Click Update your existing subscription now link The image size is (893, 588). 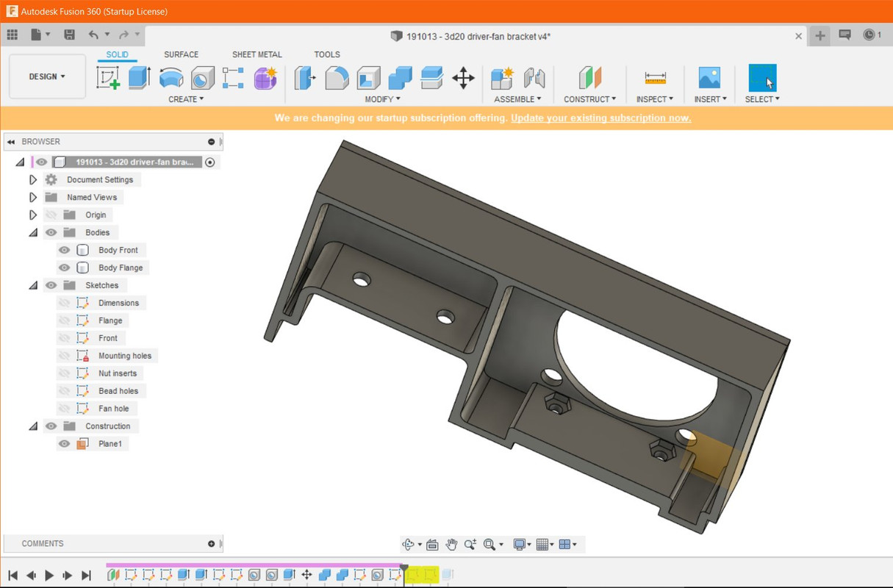601,118
